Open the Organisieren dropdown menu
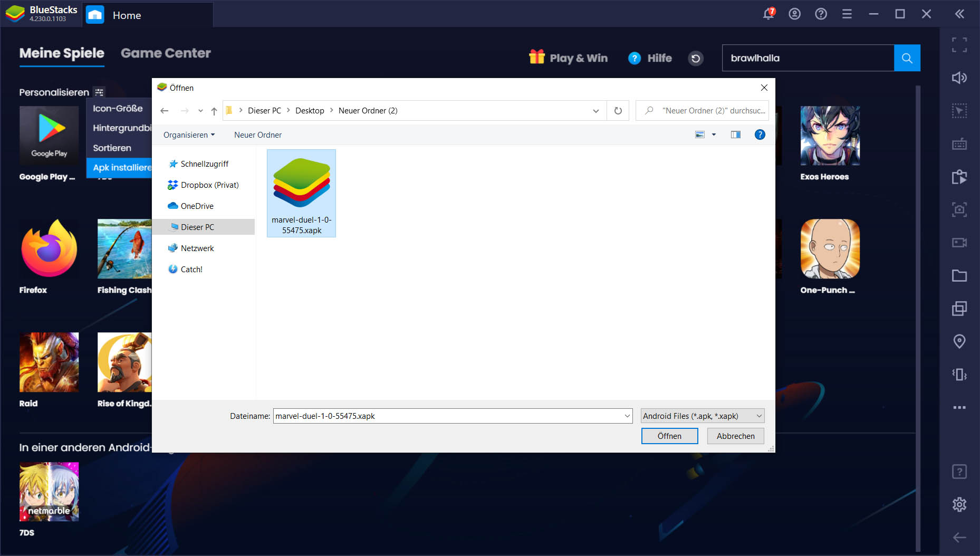Screen dimensions: 980x556 (x=189, y=135)
